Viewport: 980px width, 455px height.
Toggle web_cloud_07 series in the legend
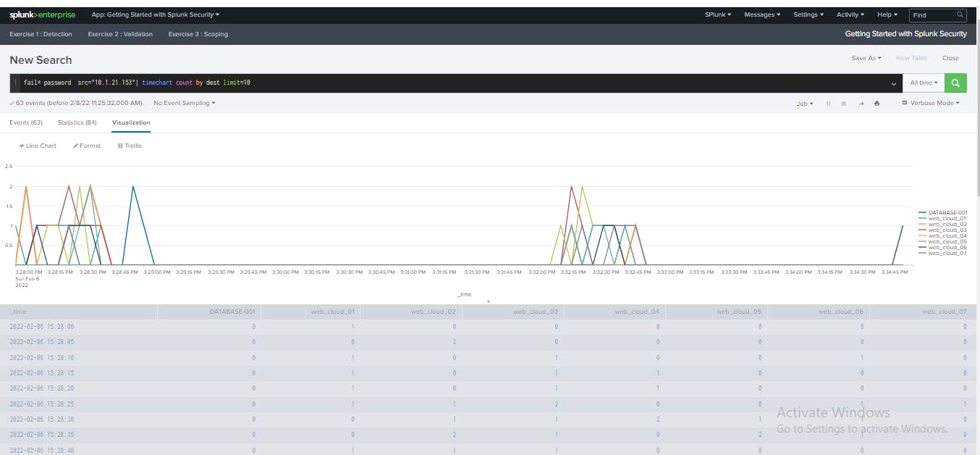[942, 253]
